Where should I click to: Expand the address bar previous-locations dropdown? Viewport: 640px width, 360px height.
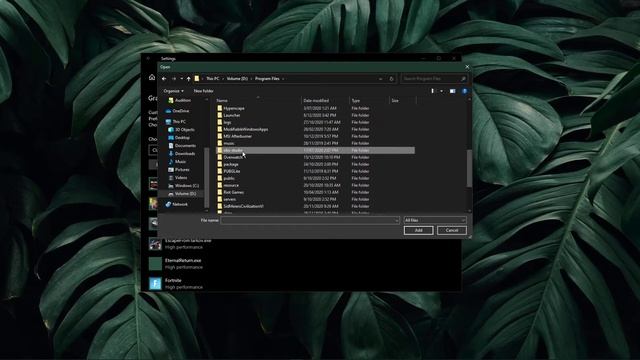pos(380,79)
